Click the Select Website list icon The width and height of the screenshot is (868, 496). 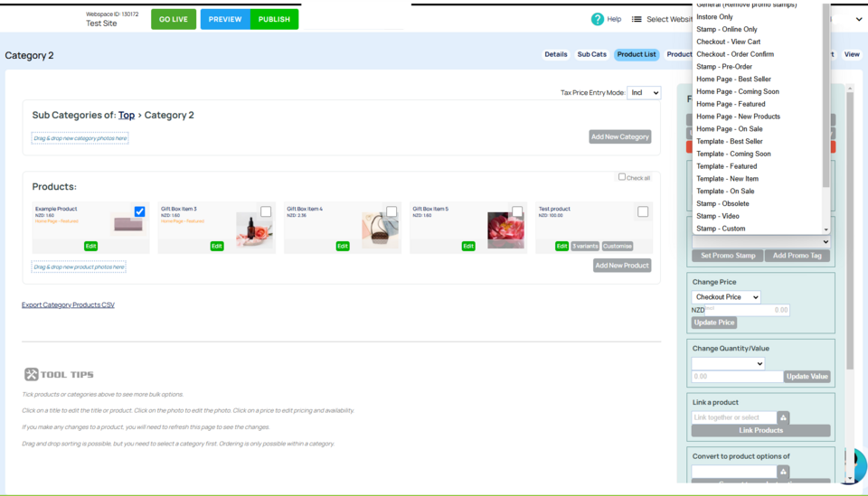[x=637, y=19]
